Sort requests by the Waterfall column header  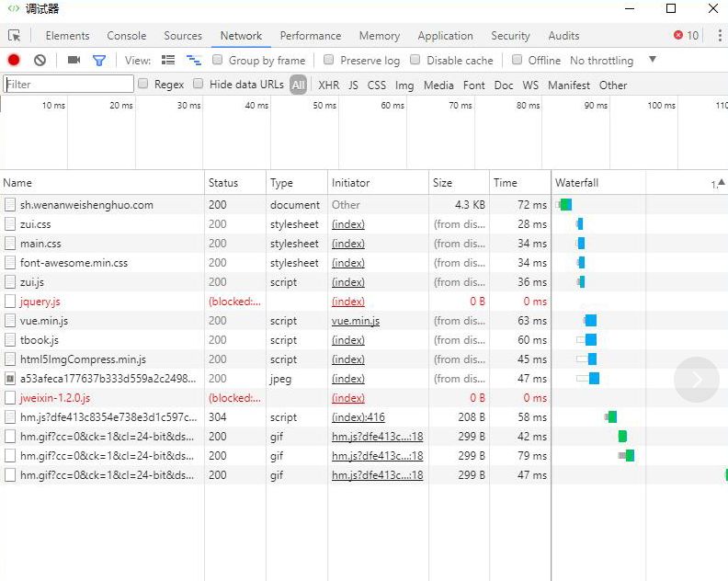pyautogui.click(x=576, y=183)
